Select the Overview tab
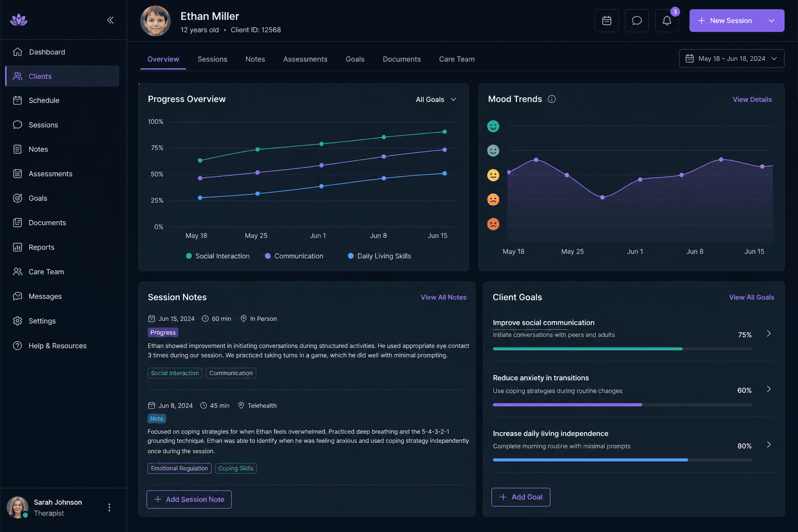Viewport: 798px width, 532px height. tap(163, 59)
